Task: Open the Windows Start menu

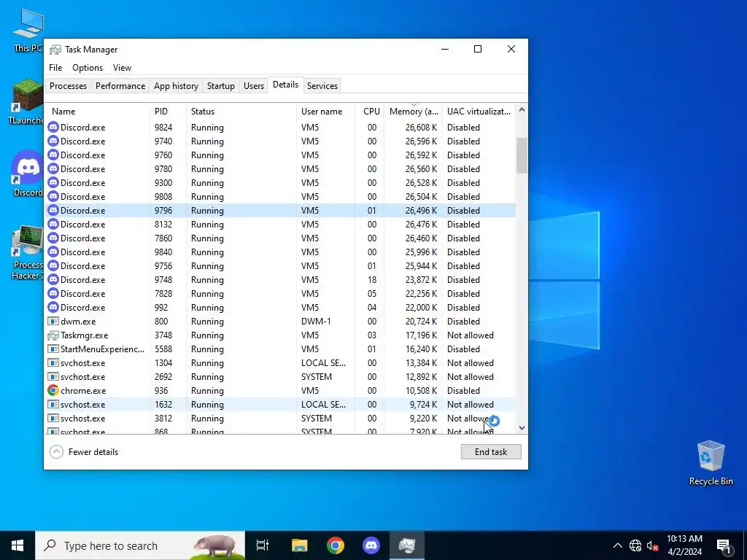Action: click(18, 545)
